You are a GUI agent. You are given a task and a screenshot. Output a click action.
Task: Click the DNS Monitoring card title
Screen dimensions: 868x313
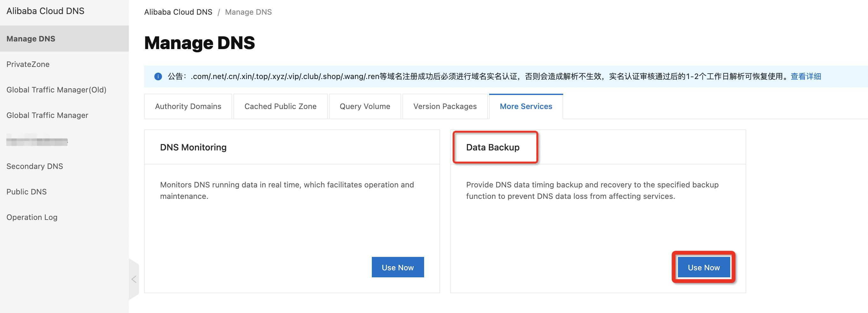click(193, 147)
